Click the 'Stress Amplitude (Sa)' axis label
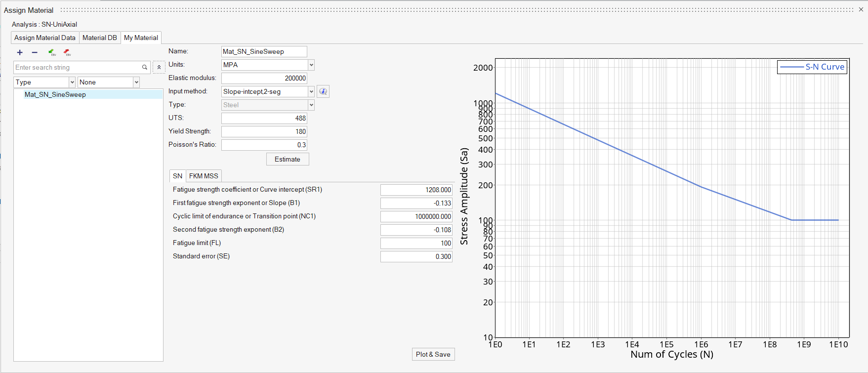 (x=464, y=196)
